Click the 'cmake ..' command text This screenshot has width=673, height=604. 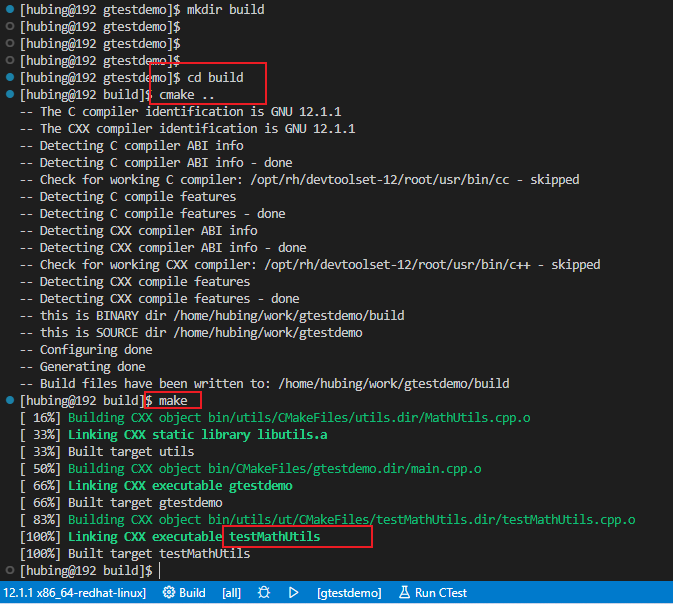(x=186, y=95)
